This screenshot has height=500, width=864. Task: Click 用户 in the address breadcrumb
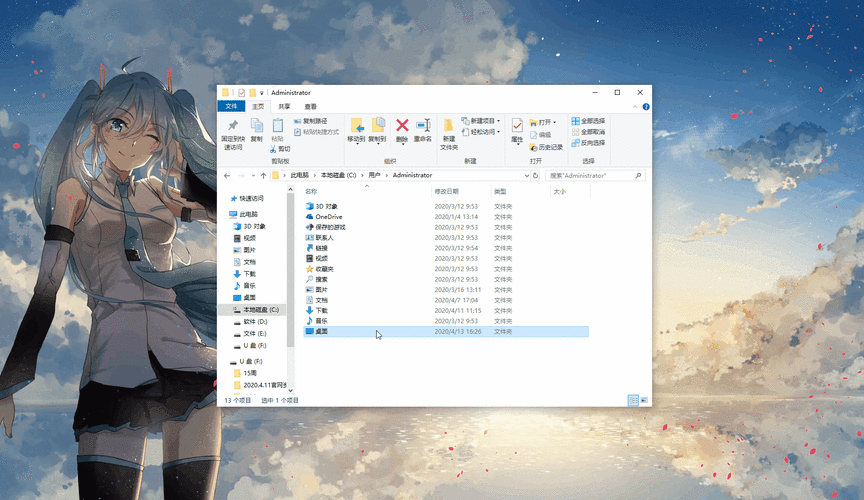(375, 175)
